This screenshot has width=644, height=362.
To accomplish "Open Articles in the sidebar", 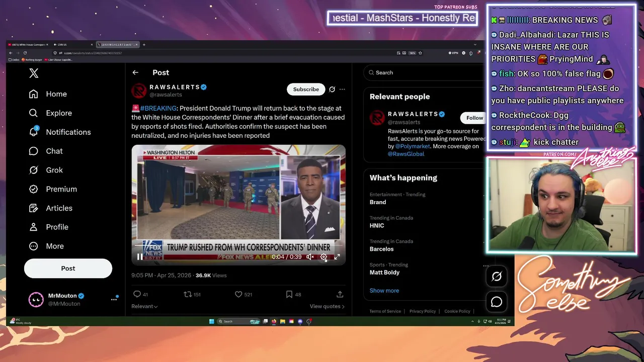I will [50, 208].
